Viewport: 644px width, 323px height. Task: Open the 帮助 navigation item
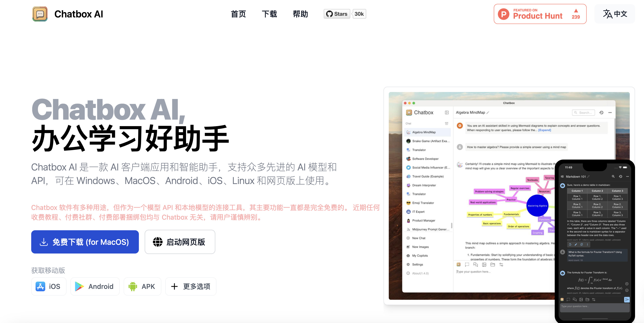tap(300, 14)
